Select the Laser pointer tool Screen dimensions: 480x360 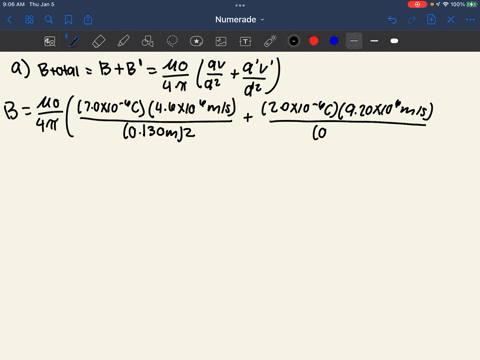[x=270, y=41]
